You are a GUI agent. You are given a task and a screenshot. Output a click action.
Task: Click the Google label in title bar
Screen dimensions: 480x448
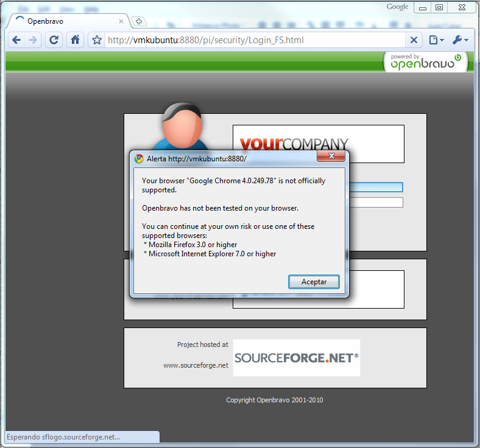pyautogui.click(x=397, y=7)
